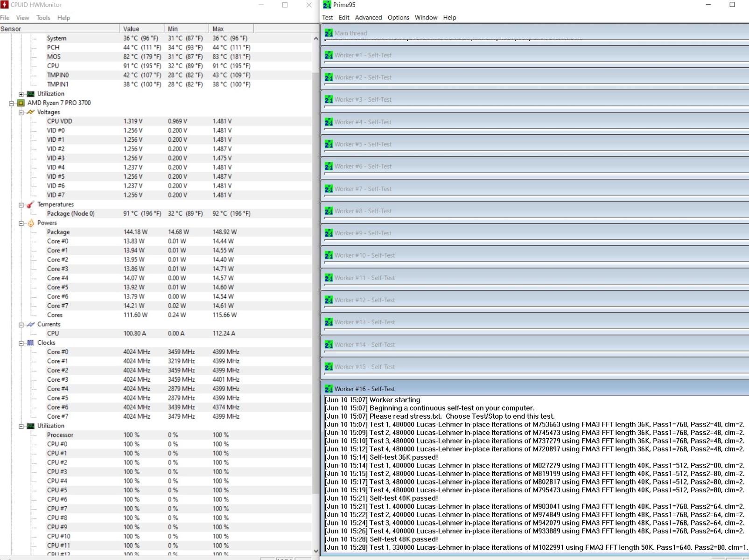
Task: Click the Worker #3 Self-Test window icon
Action: [329, 99]
